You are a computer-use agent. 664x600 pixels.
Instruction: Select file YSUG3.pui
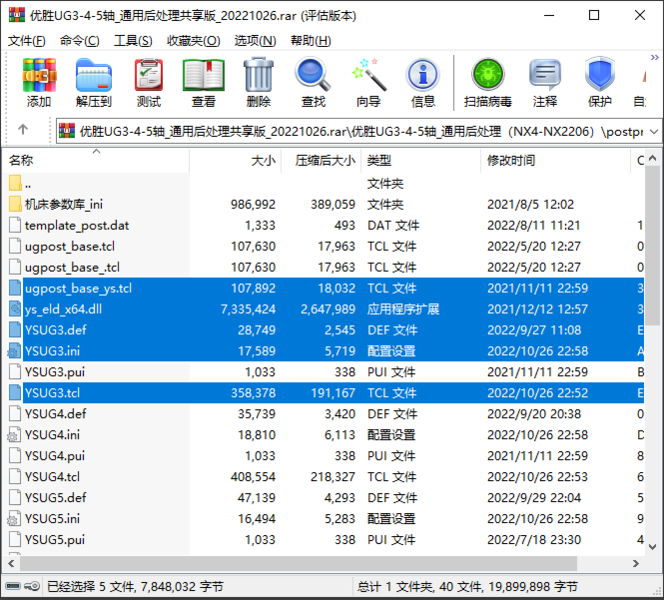point(55,372)
